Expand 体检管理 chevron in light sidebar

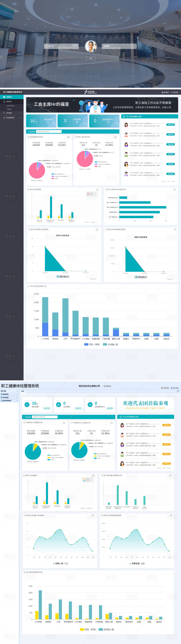(17, 397)
